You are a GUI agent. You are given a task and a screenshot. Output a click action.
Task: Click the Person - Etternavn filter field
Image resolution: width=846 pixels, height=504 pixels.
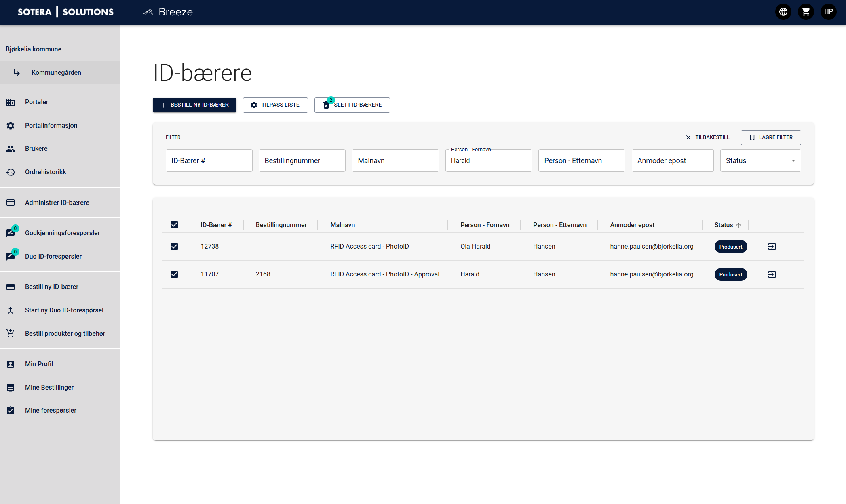[x=582, y=160]
